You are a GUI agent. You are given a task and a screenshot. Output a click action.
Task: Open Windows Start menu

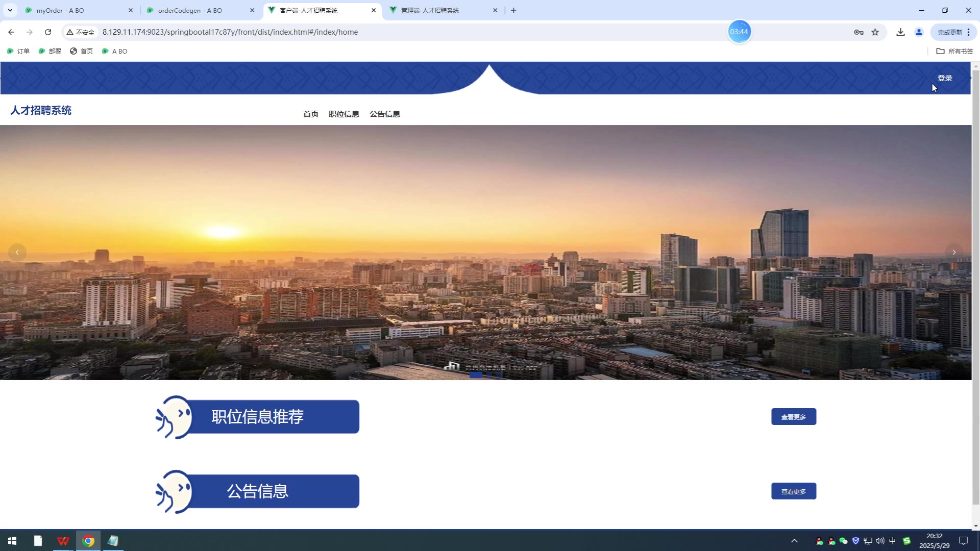pos(12,541)
